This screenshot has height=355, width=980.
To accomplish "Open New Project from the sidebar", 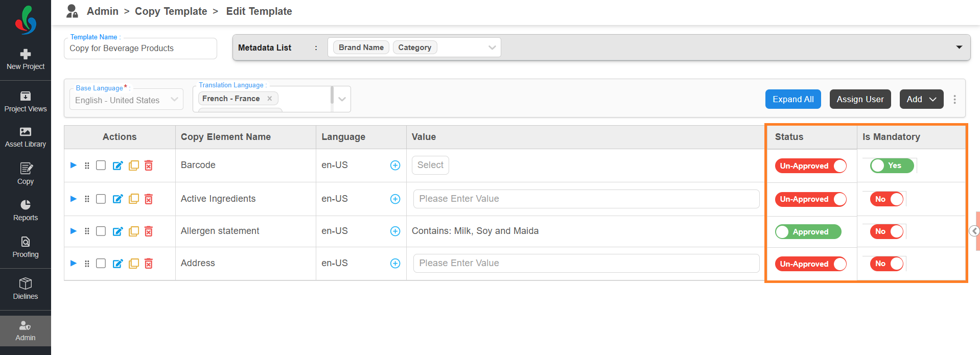I will 26,60.
